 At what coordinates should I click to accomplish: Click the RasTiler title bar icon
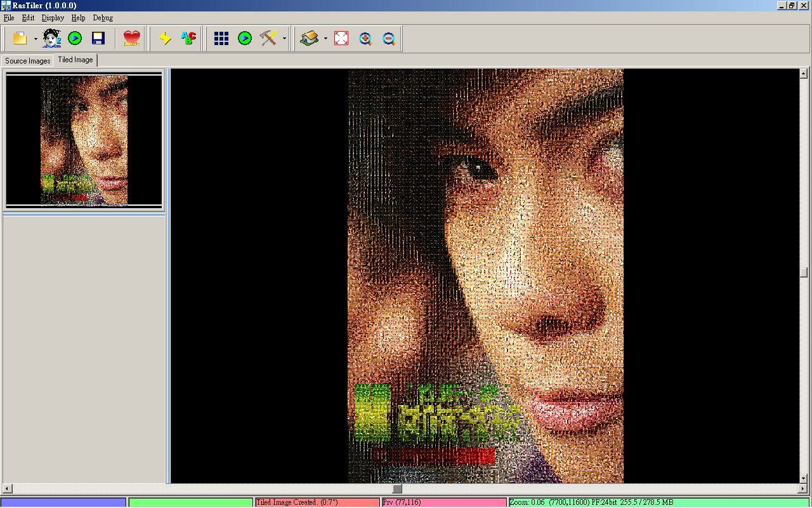(x=6, y=5)
